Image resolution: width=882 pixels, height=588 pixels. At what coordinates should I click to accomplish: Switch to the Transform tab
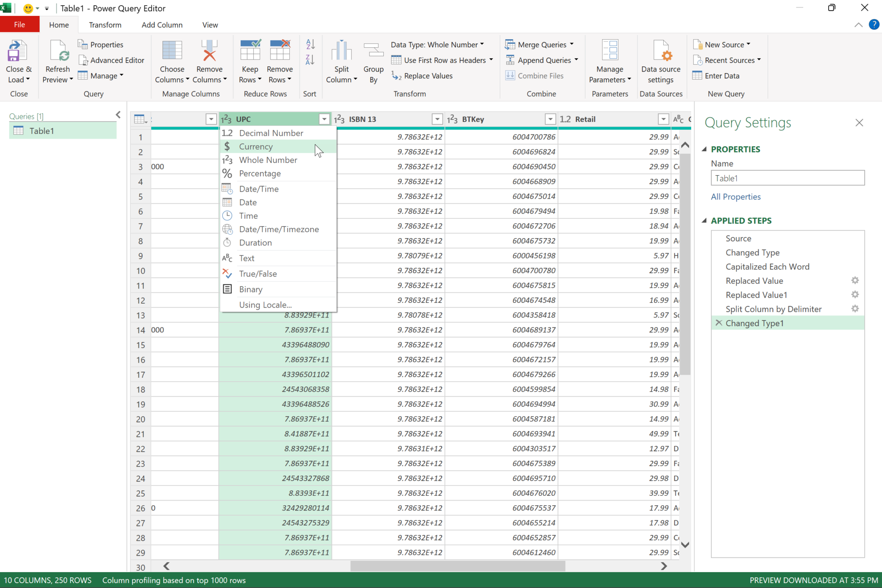point(105,25)
